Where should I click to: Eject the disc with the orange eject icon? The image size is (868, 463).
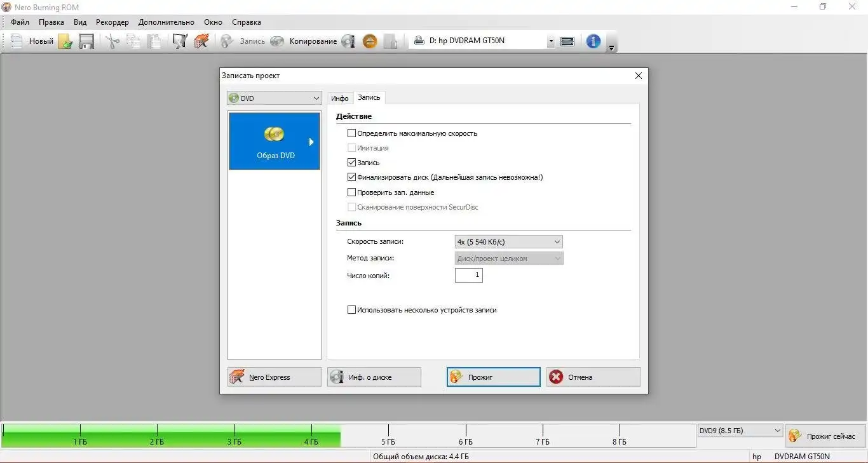tap(370, 41)
